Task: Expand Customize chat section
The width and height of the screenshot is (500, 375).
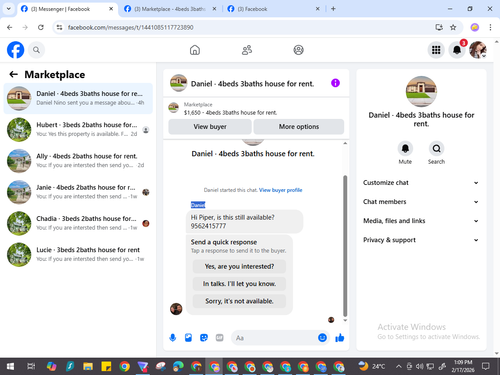Action: [x=421, y=183]
